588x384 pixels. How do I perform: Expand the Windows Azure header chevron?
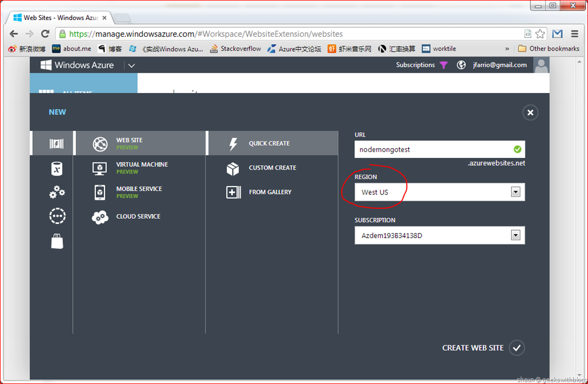coord(131,65)
